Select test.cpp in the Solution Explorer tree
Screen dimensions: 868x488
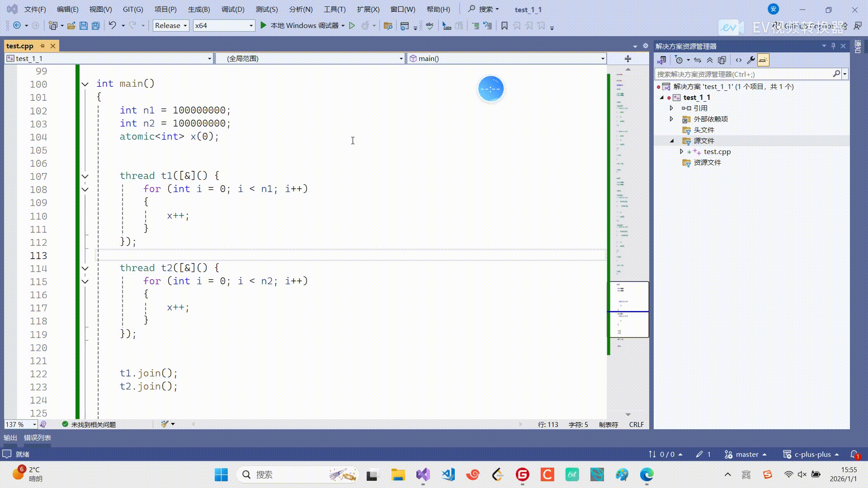pos(717,152)
